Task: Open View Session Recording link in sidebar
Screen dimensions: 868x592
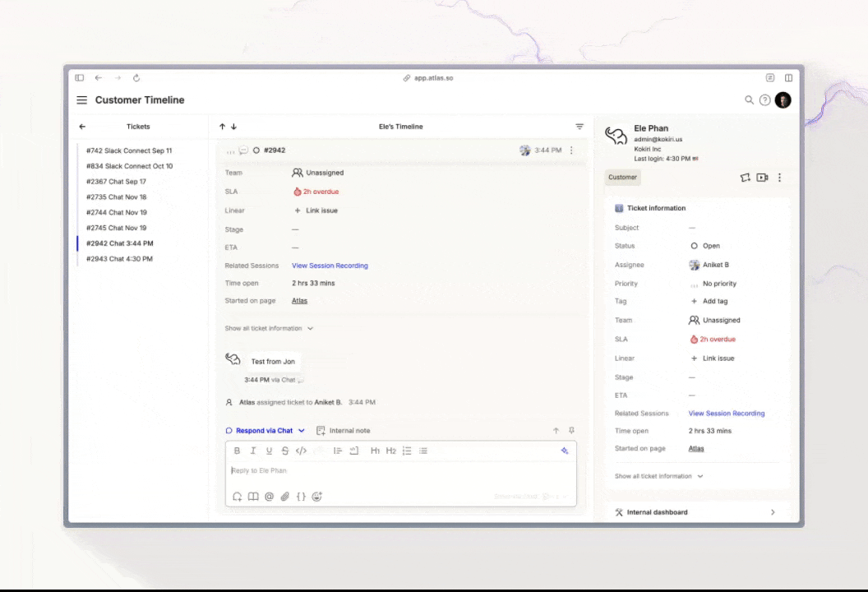Action: click(726, 414)
